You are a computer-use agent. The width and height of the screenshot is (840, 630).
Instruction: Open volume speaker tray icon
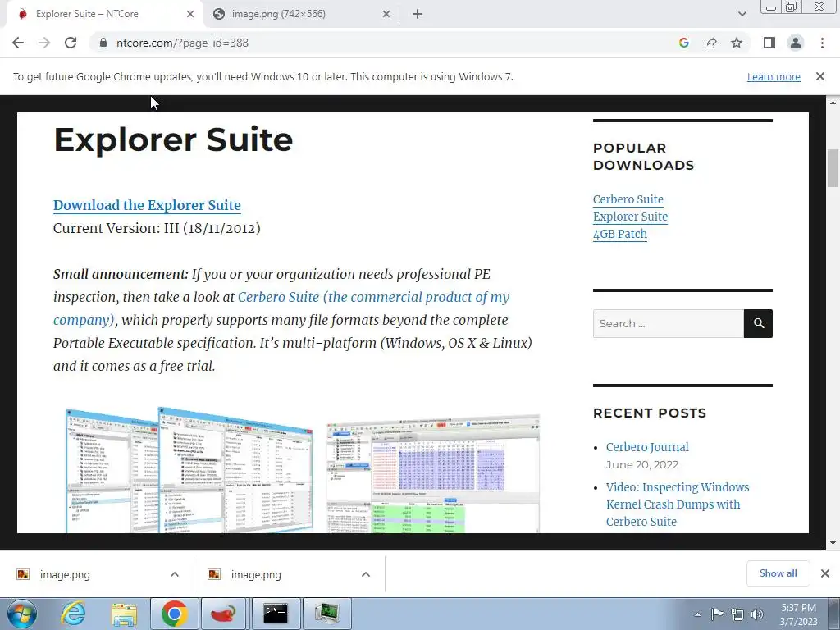click(x=757, y=614)
